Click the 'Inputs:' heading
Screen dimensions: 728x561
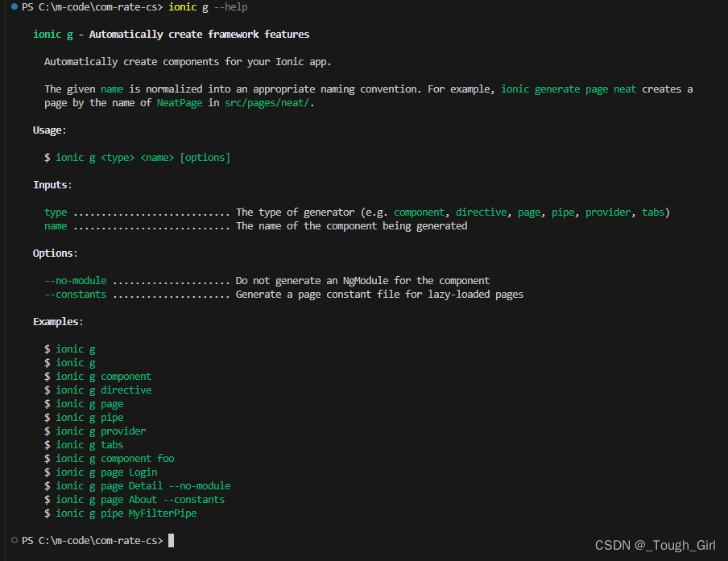(x=52, y=185)
